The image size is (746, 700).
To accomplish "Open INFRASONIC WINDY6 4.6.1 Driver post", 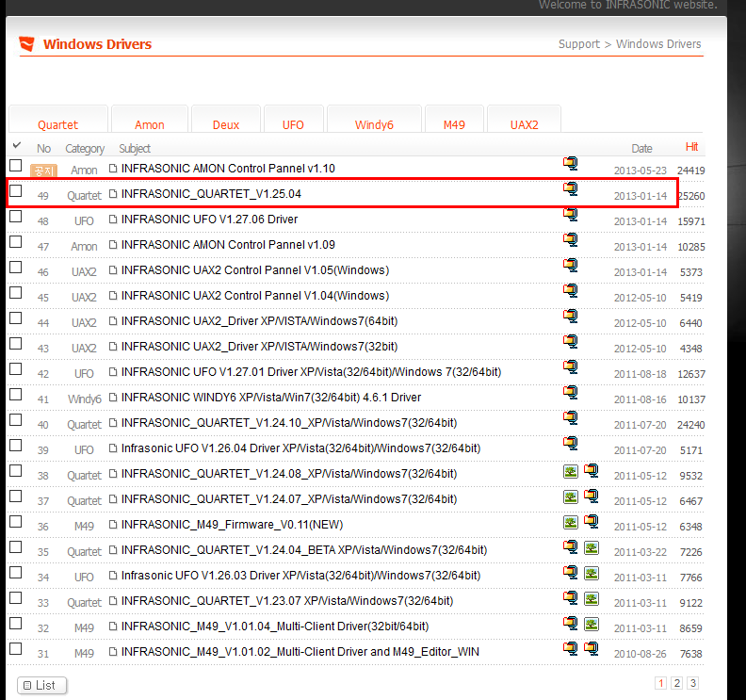I will click(x=271, y=398).
